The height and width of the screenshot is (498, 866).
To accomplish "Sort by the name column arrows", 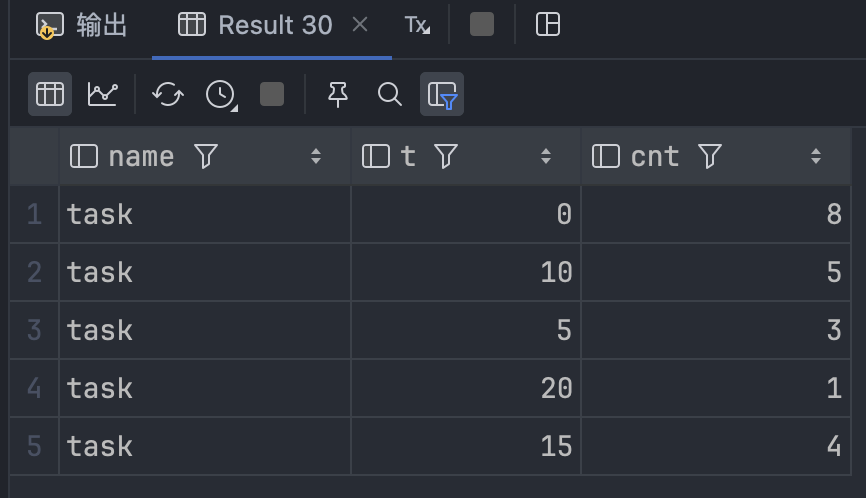I will pyautogui.click(x=316, y=156).
